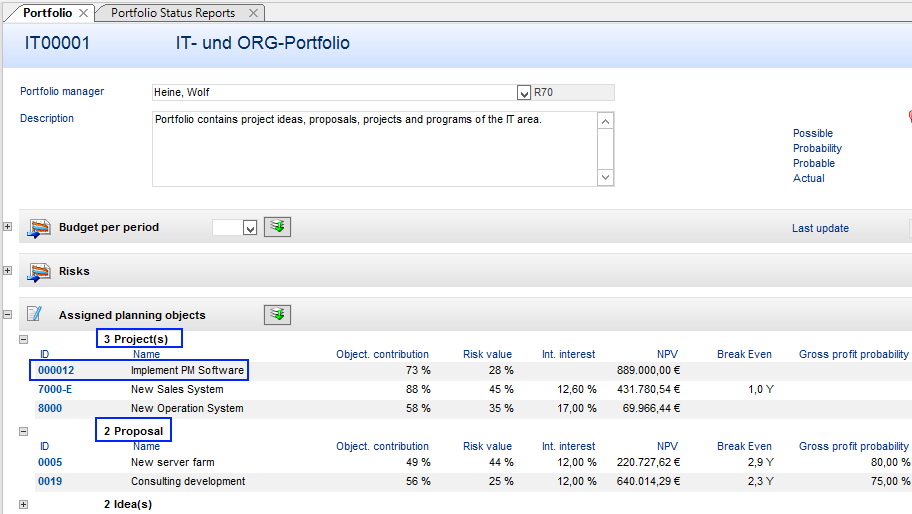Collapse the 2 Proposal group

[x=23, y=431]
